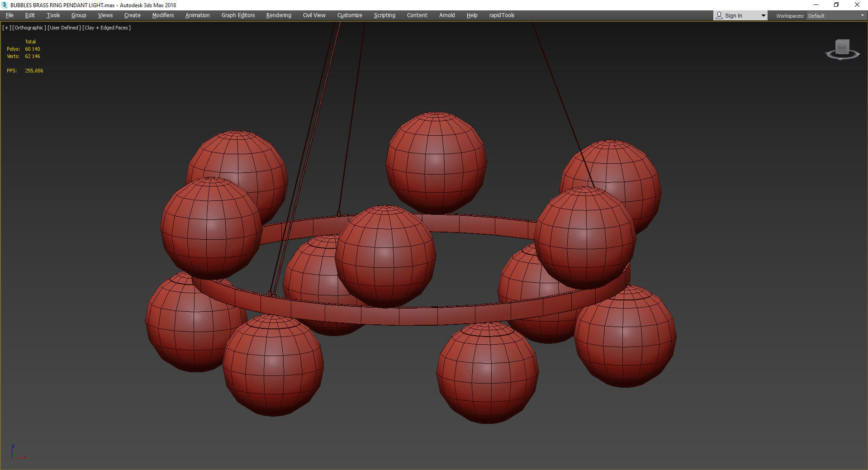Open the Modifiers menu
The height and width of the screenshot is (470, 868).
(163, 15)
